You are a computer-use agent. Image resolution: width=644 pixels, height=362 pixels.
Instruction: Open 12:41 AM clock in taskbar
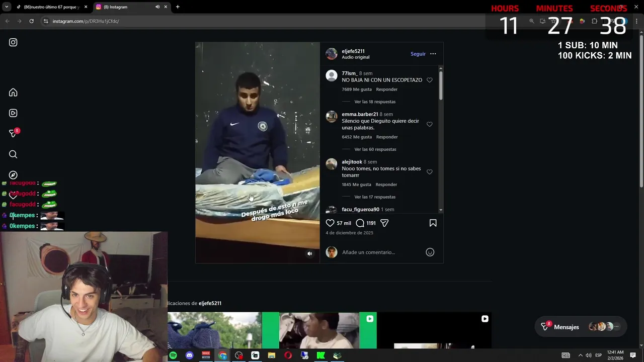[x=615, y=355]
